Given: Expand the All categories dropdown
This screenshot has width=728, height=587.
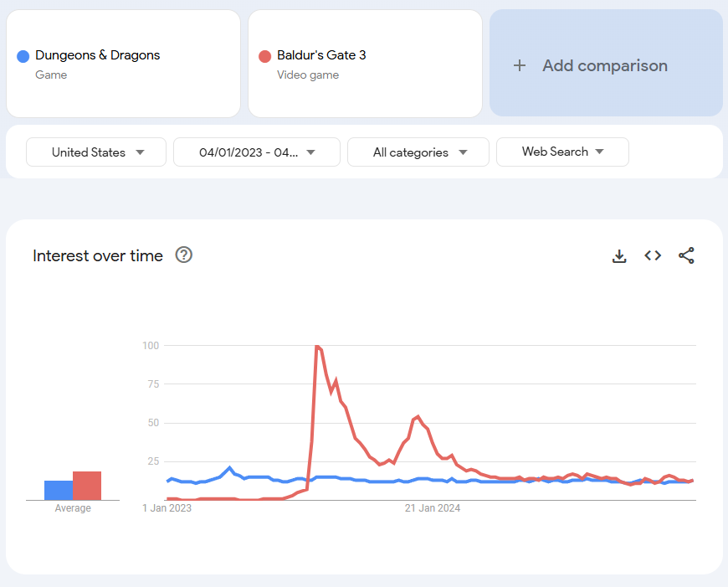Looking at the screenshot, I should click(x=418, y=152).
